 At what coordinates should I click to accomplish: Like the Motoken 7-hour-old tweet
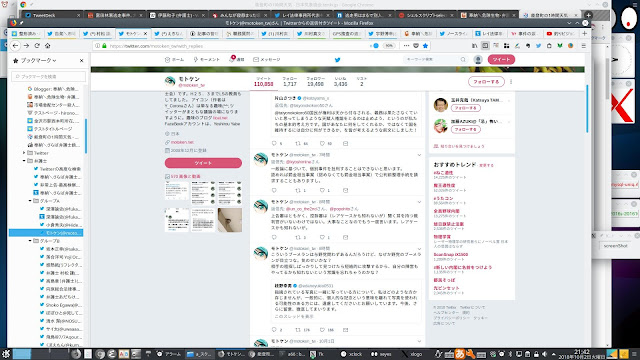322,190
